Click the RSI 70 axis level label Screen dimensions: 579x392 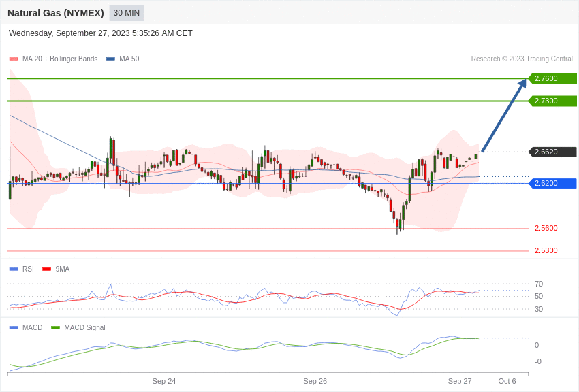539,284
